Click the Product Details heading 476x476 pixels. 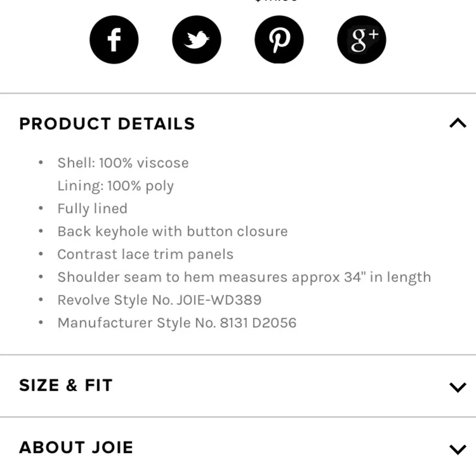[107, 124]
